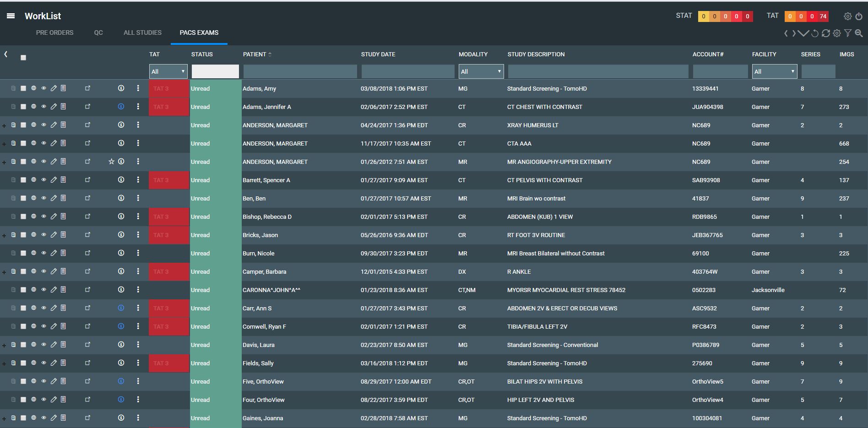Image resolution: width=868 pixels, height=428 pixels.
Task: Switch to the QC tab
Action: click(x=98, y=33)
